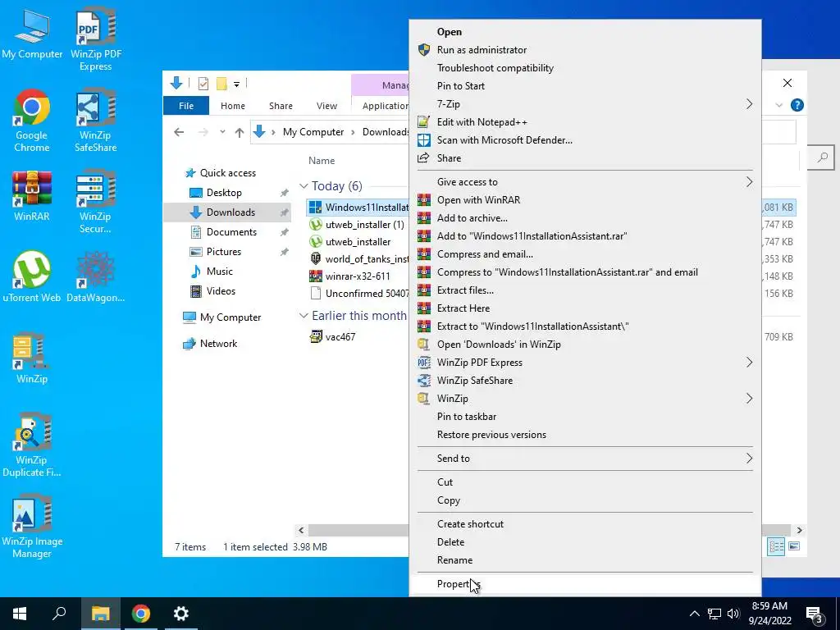840x630 pixels.
Task: Select Create shortcut
Action: pyautogui.click(x=585, y=524)
